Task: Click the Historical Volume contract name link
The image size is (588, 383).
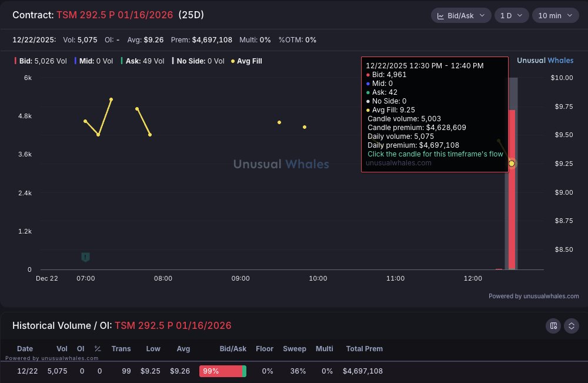Action: coord(173,325)
